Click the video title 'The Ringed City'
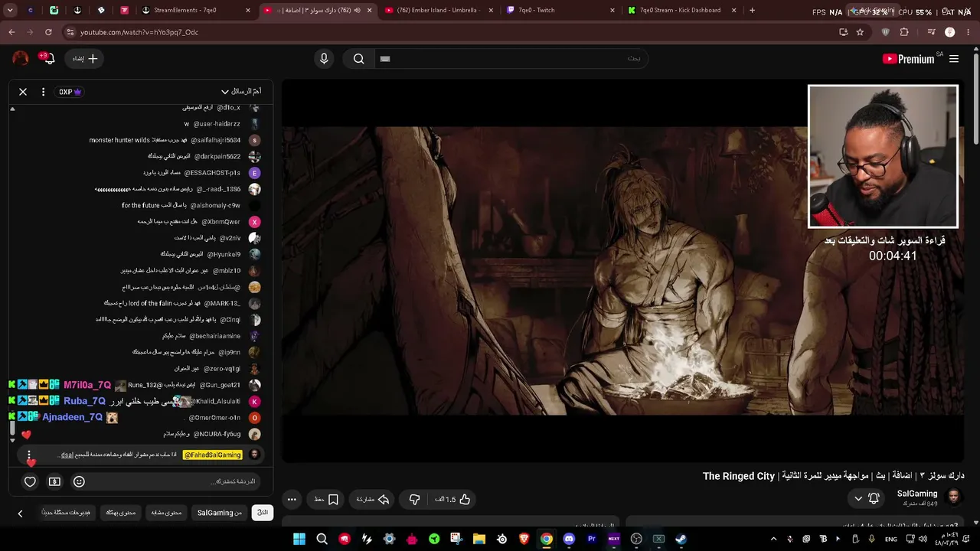This screenshot has width=980, height=551. pos(739,476)
